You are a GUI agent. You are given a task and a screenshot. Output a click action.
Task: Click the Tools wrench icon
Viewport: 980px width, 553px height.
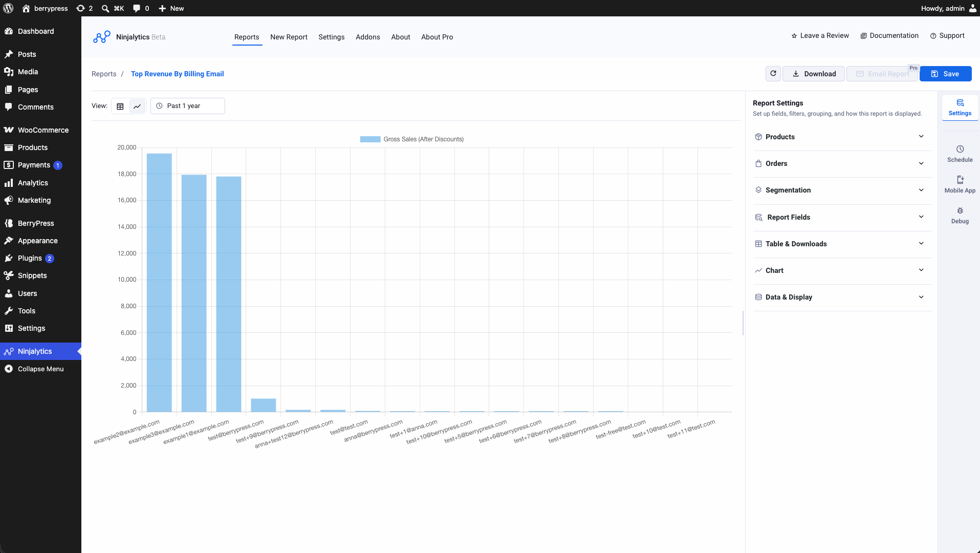[x=9, y=311]
